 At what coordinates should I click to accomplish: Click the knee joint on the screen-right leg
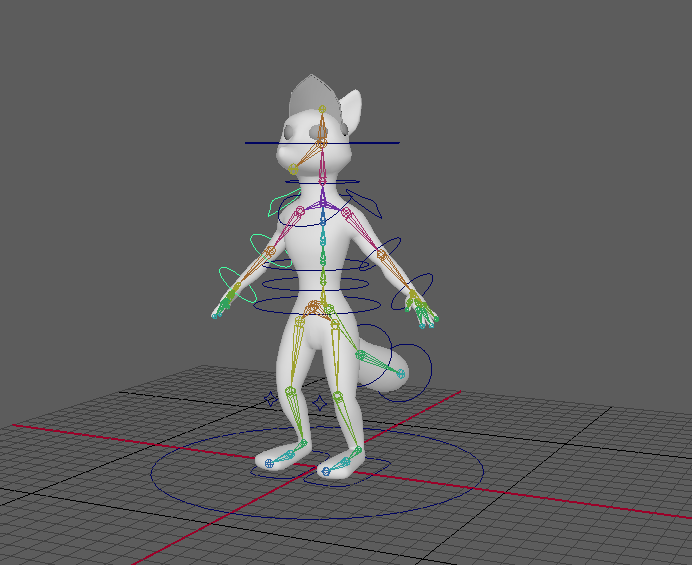pos(338,396)
